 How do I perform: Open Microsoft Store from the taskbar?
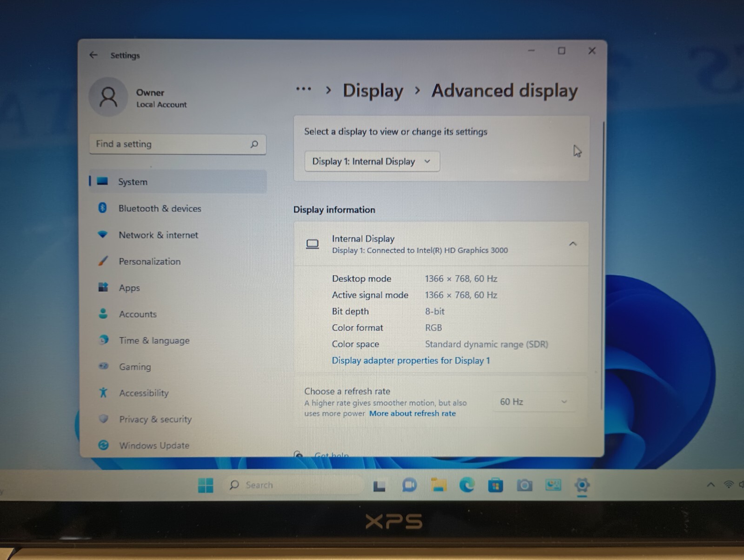point(496,486)
